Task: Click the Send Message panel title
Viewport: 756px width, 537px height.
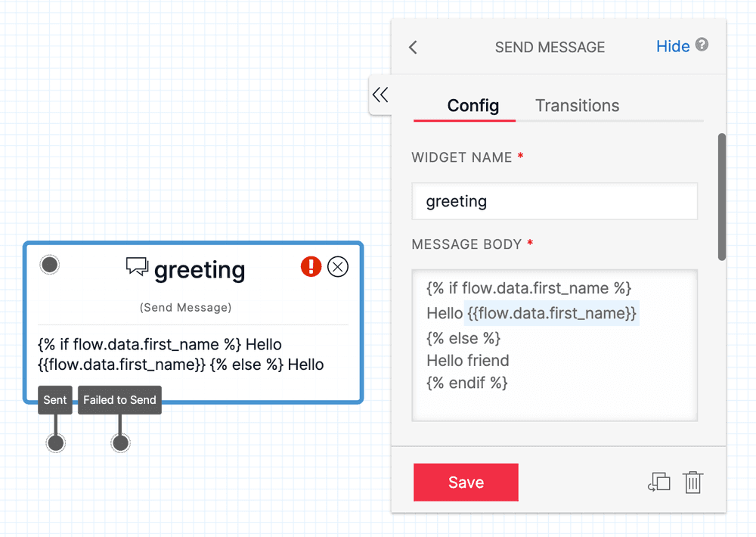Action: coord(550,47)
